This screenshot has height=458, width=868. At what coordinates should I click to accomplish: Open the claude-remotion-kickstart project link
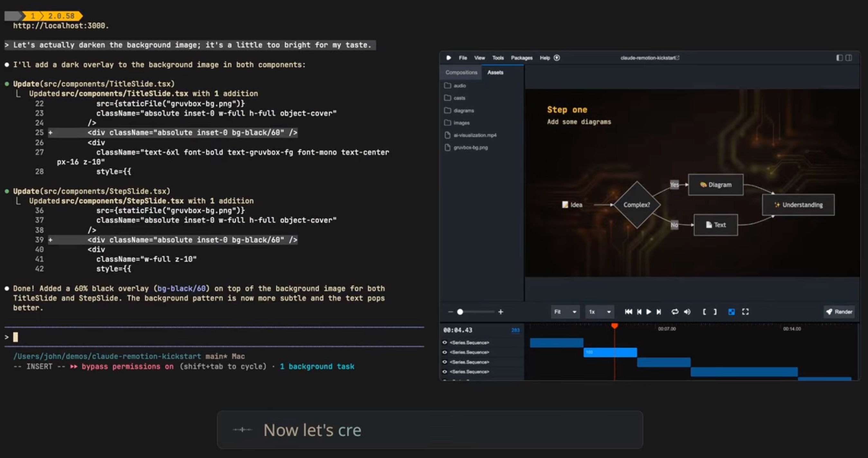tap(650, 58)
